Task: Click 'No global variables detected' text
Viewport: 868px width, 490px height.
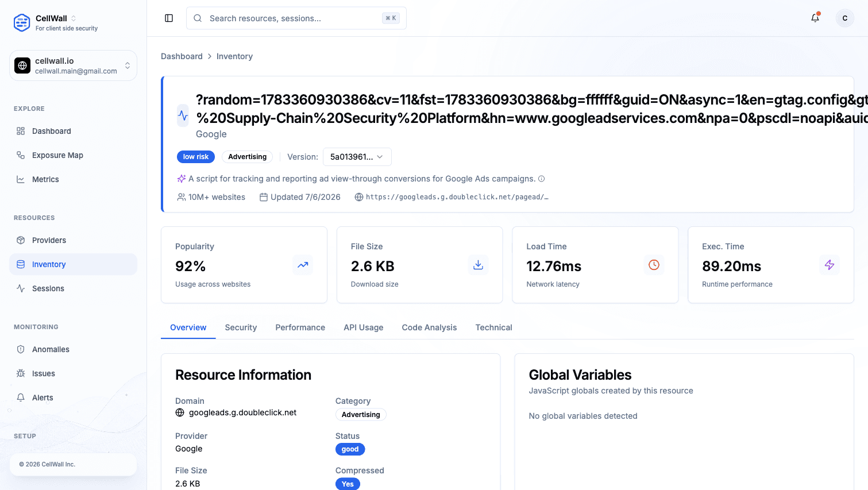Action: coord(583,416)
